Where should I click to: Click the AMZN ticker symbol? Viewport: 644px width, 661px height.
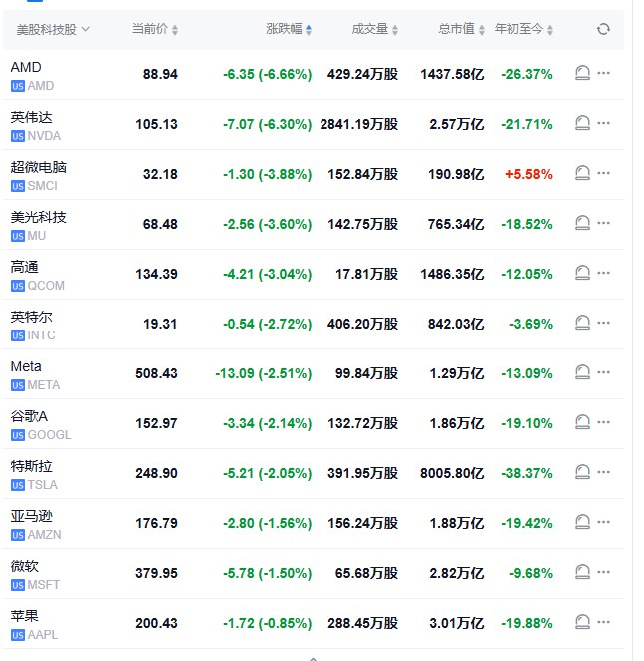pyautogui.click(x=45, y=535)
